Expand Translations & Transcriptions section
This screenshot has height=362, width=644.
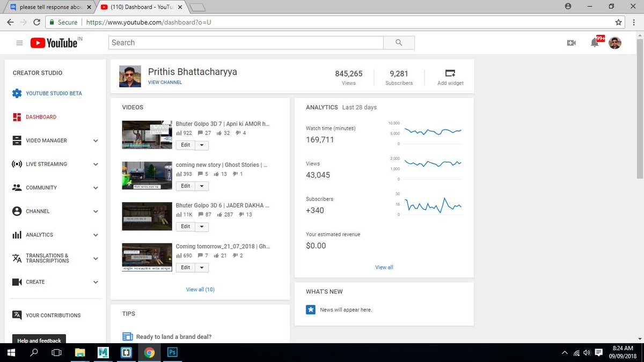coord(96,258)
